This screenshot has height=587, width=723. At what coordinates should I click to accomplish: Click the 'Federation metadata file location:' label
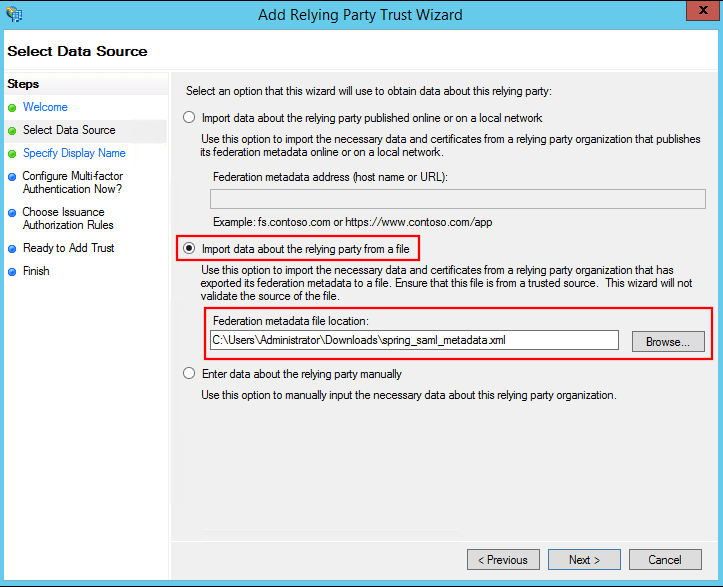291,321
